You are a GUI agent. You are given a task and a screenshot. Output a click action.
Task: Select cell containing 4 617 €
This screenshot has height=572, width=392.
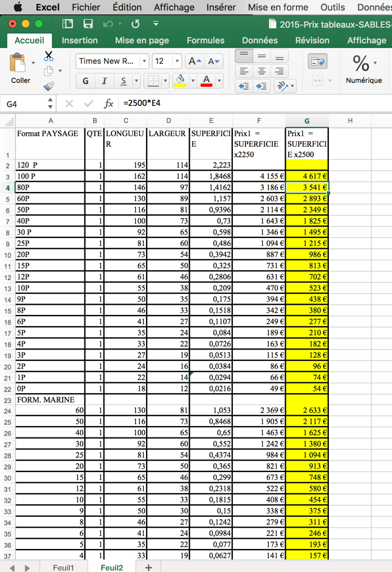coord(307,176)
